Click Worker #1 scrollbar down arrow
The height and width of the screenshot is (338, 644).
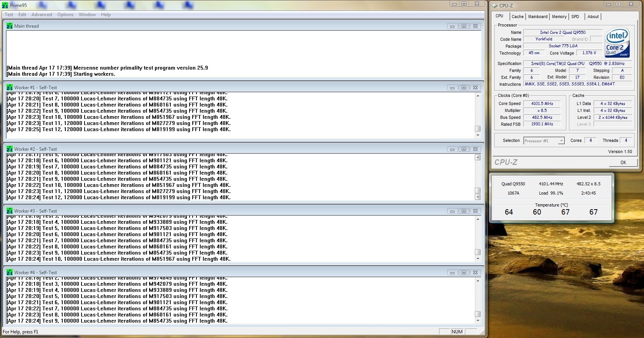[x=478, y=135]
